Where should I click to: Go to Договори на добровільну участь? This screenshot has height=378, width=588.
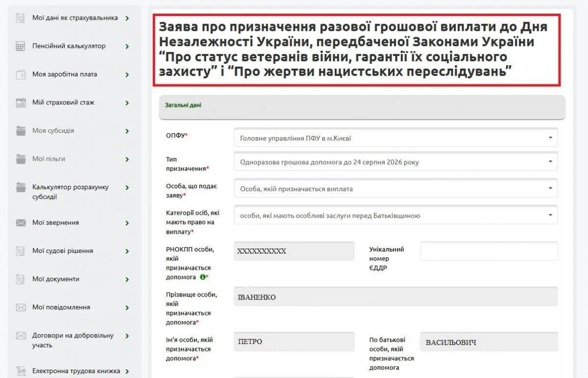(x=73, y=340)
